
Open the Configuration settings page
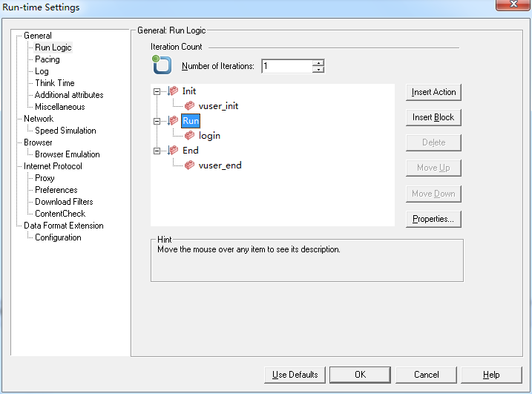click(58, 237)
